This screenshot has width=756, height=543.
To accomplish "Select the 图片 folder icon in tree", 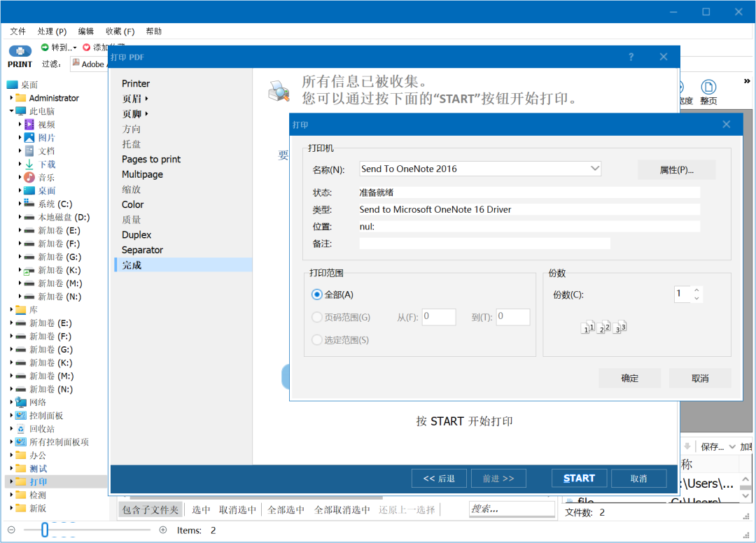I will pos(29,138).
